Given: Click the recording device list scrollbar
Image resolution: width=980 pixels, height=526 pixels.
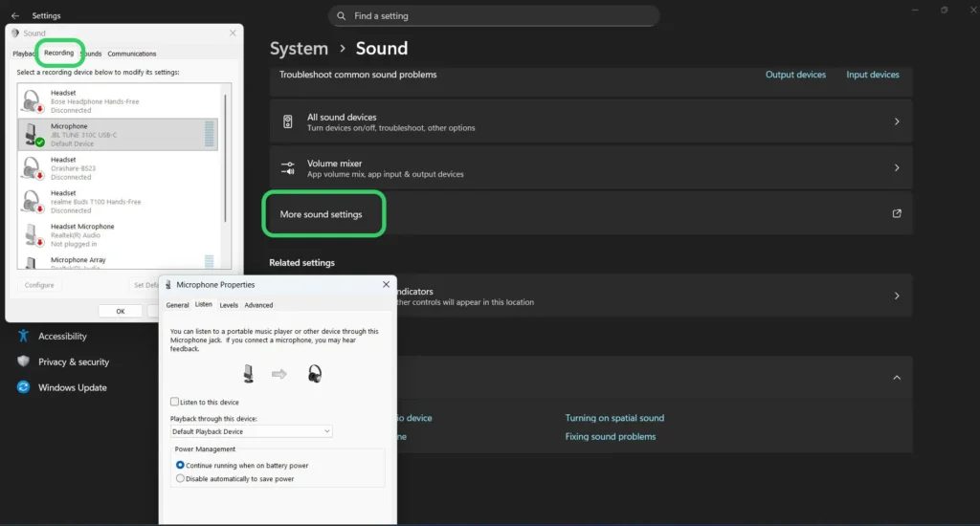Looking at the screenshot, I should (225, 156).
